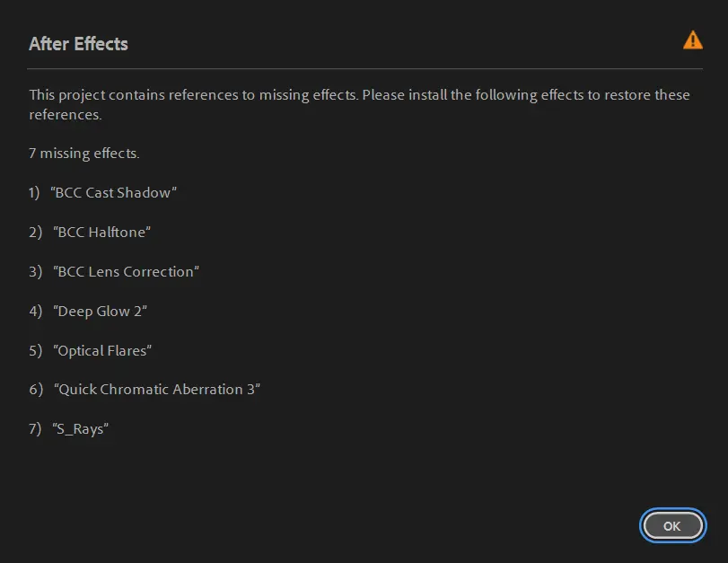
Task: Select the "BCC Cast Shadow" entry
Action: (x=113, y=193)
